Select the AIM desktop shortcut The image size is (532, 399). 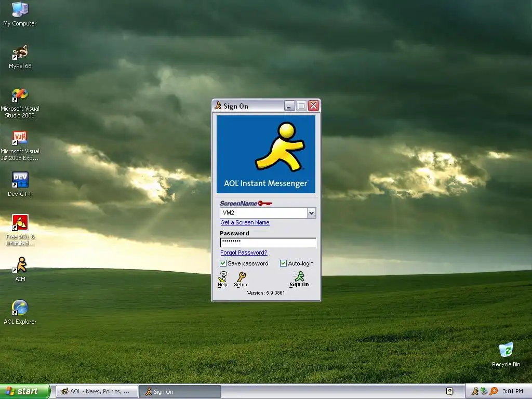(20, 270)
